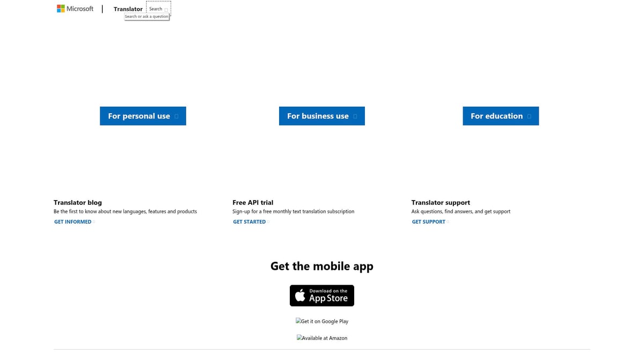This screenshot has height=362, width=644.
Task: Follow the GET SUPPORT link
Action: point(428,221)
